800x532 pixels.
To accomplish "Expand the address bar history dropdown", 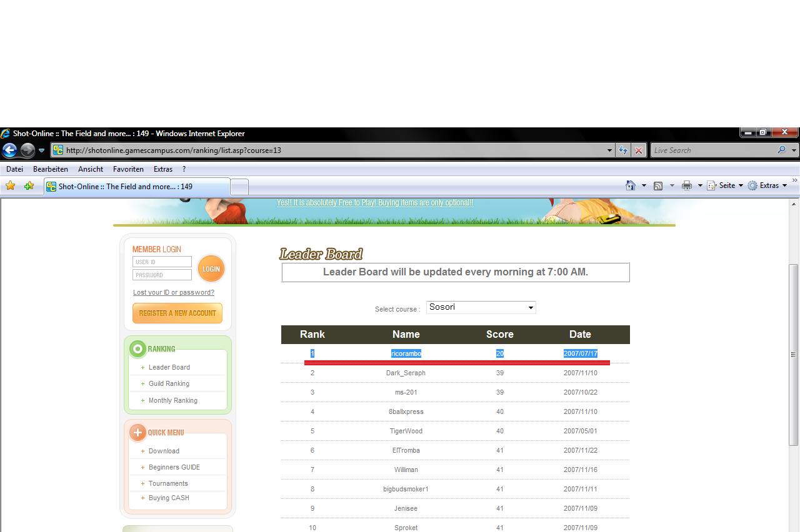I will [609, 150].
